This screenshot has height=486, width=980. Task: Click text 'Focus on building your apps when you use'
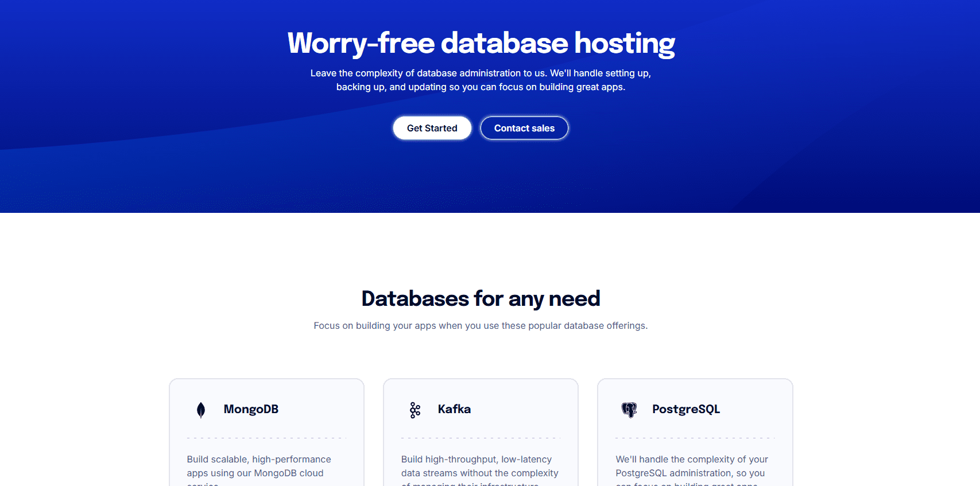tap(406, 325)
